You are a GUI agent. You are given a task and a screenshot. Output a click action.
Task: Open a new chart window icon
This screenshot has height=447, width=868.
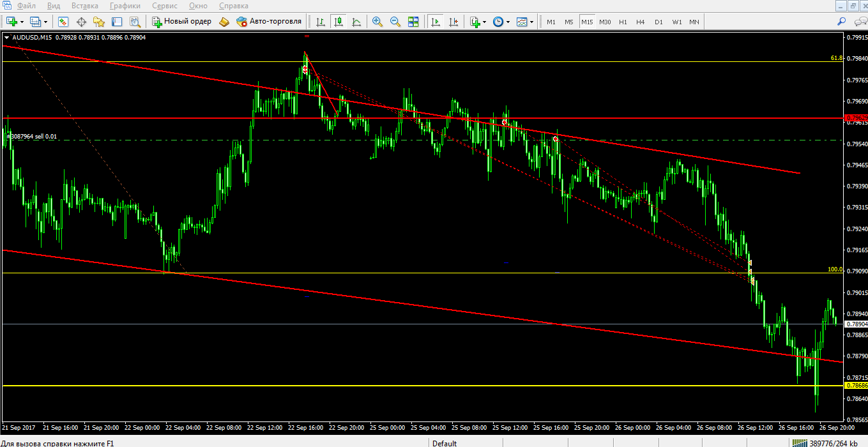(x=11, y=22)
